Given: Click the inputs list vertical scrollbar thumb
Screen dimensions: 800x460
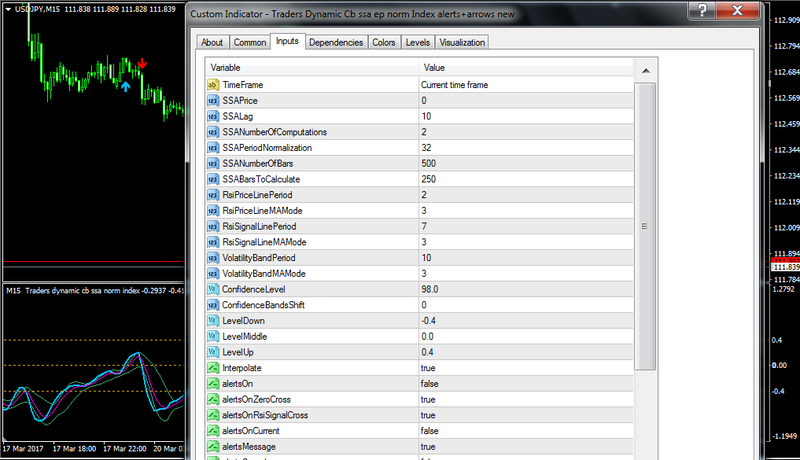Looking at the screenshot, I should click(645, 226).
